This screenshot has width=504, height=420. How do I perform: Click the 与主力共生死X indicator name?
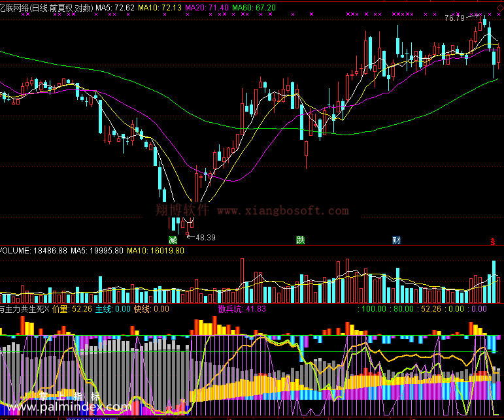(x=25, y=309)
